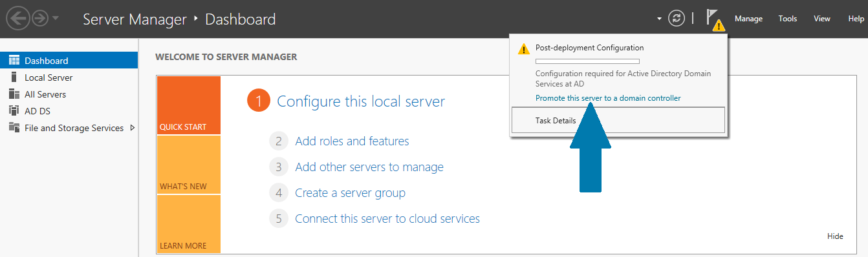Click Promote this server to a domain controller
This screenshot has height=257, width=868.
tap(608, 98)
